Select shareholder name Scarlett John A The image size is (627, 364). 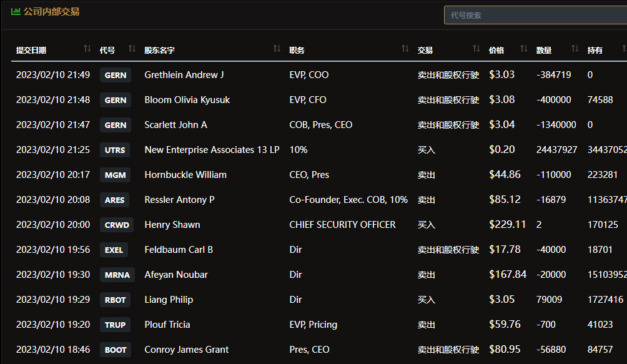pos(175,125)
